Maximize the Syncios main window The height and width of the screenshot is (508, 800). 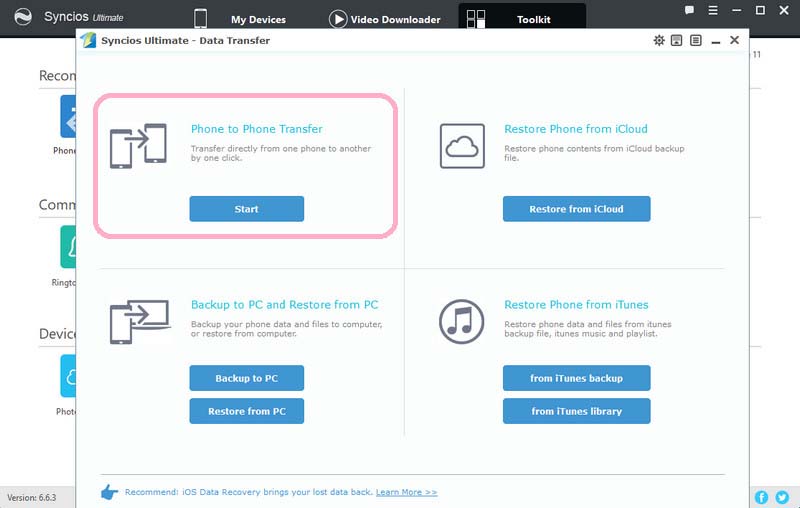point(760,10)
